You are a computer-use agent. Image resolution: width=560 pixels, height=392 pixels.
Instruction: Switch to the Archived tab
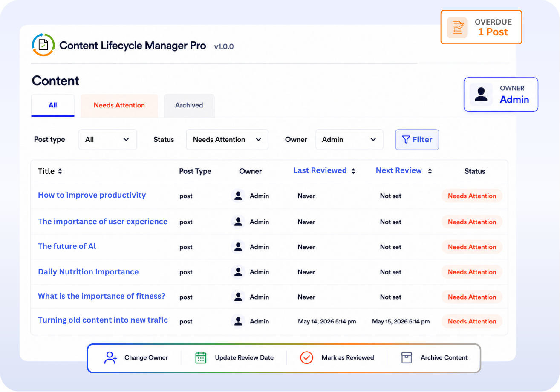(x=189, y=106)
